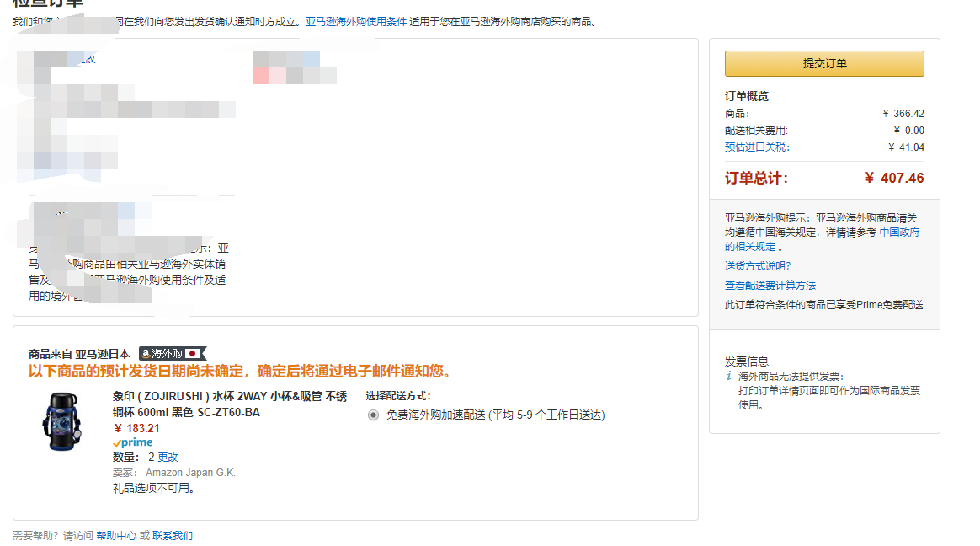Open the 中国政府 regulations link
The image size is (980, 546).
[899, 233]
